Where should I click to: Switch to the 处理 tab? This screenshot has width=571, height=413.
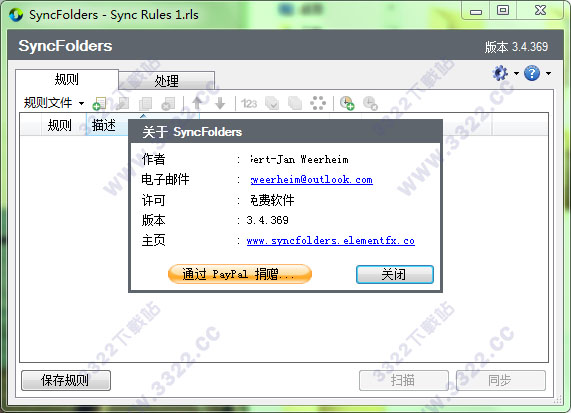tap(166, 80)
